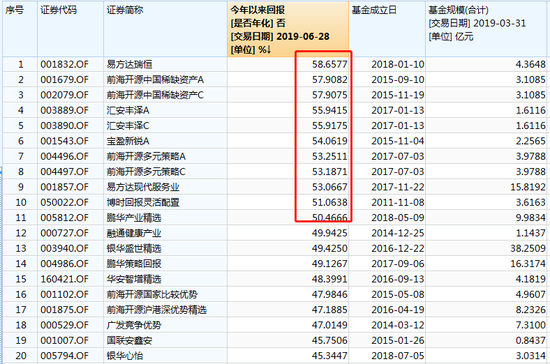This screenshot has width=550, height=364.
Task: Select inception date 2011-11-08
Action: [x=398, y=202]
